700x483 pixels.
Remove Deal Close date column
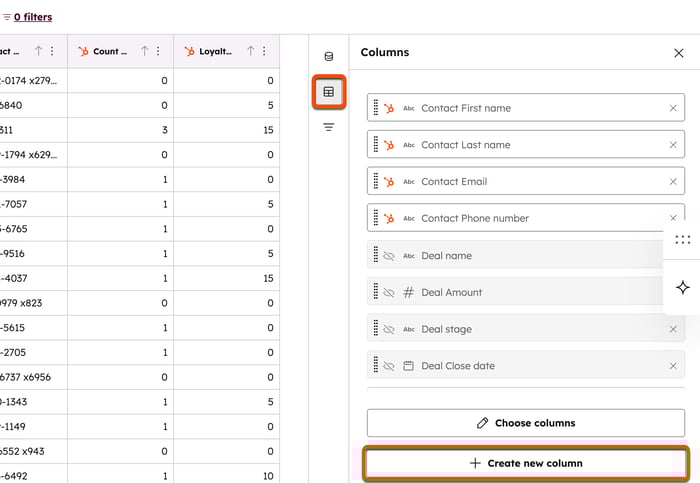point(673,366)
